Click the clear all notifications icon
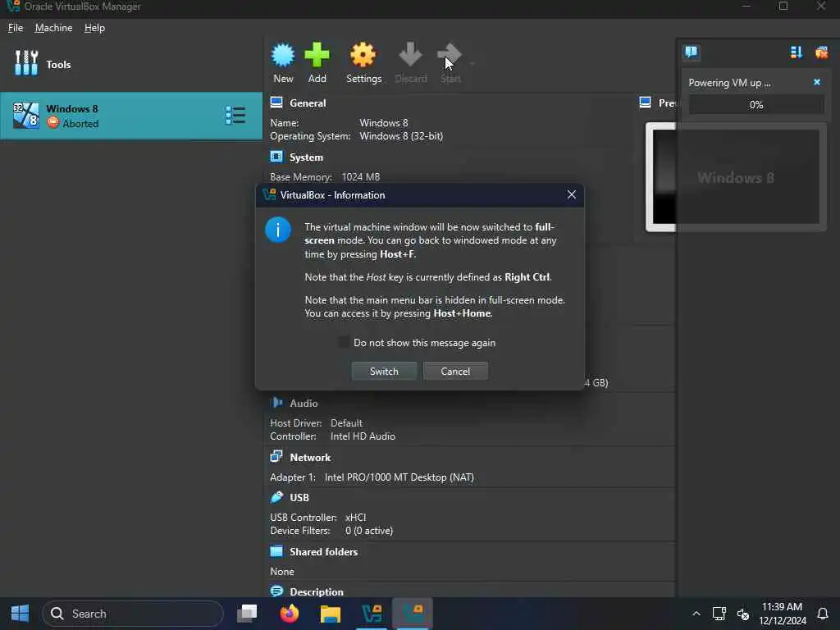This screenshot has width=840, height=630. (821, 52)
